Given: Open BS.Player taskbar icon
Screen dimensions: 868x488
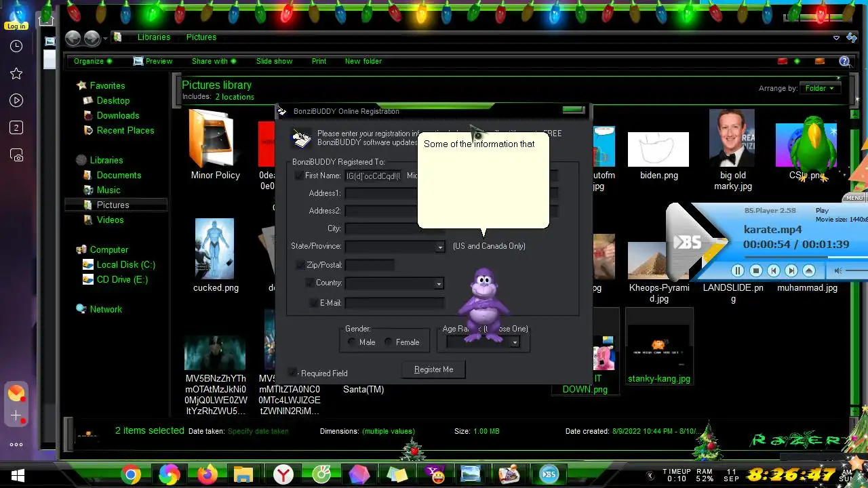Looking at the screenshot, I should tap(549, 474).
